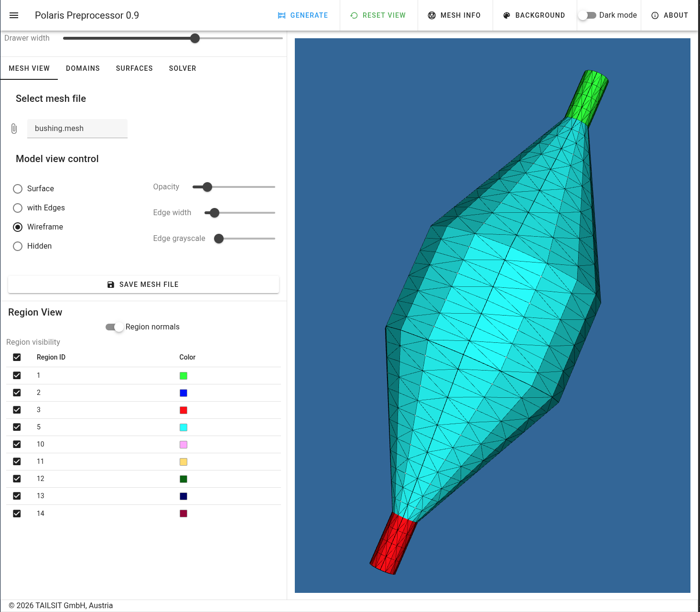Click the Opacity slider handle
The image size is (700, 612).
(207, 187)
